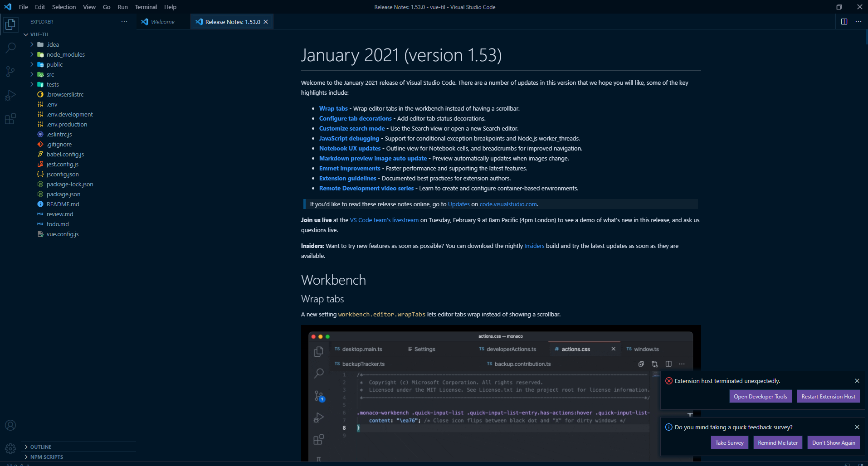868x466 pixels.
Task: Click Take Survey button
Action: pos(729,442)
